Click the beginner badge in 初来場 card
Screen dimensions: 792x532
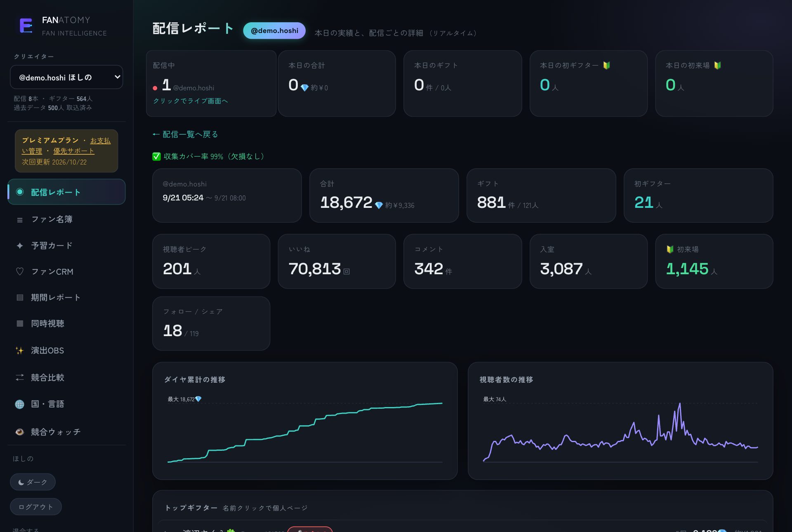(670, 249)
